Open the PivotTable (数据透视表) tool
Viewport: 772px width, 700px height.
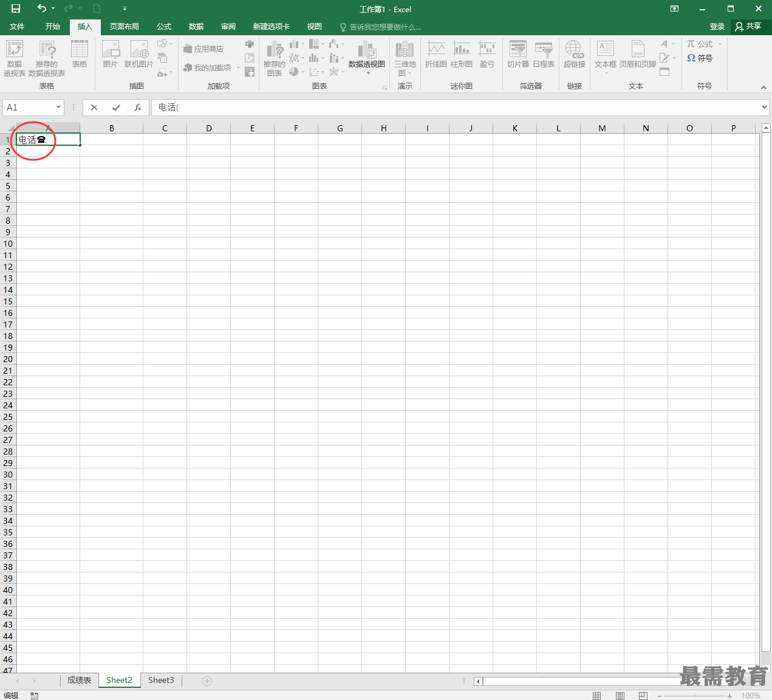tap(15, 58)
